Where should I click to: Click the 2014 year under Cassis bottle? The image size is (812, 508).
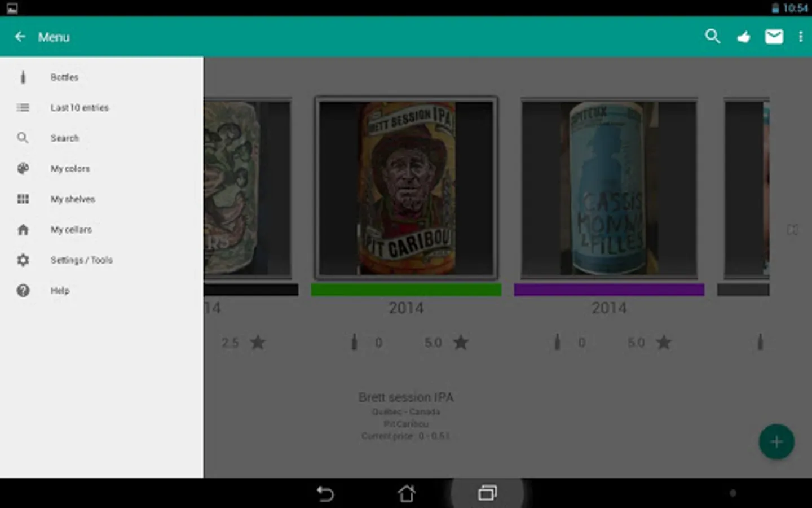pos(609,308)
